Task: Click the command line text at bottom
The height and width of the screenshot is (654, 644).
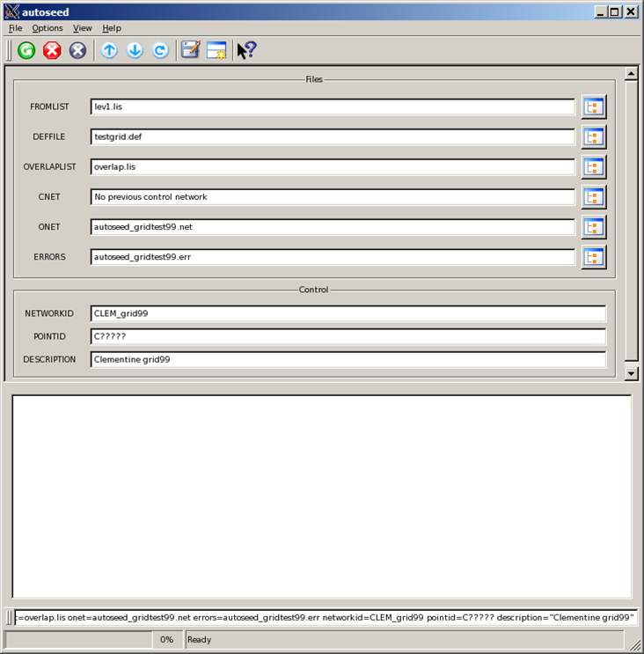Action: pos(326,617)
